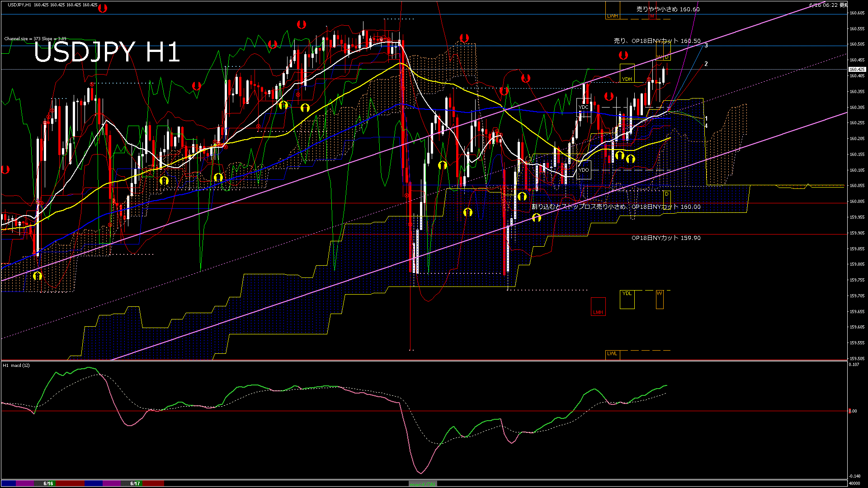Select the YDO white level box
The image size is (868, 488).
[x=584, y=170]
